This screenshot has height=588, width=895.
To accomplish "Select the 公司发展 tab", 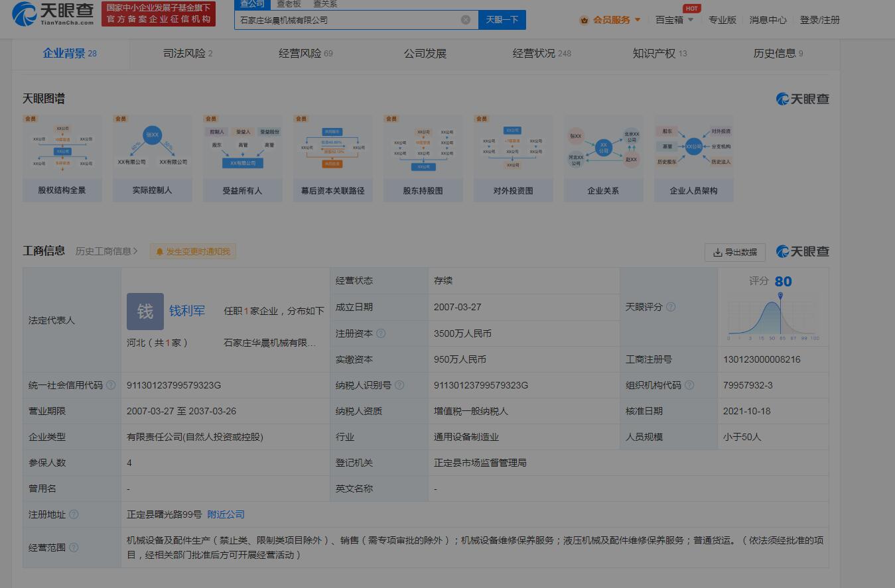I will point(425,53).
